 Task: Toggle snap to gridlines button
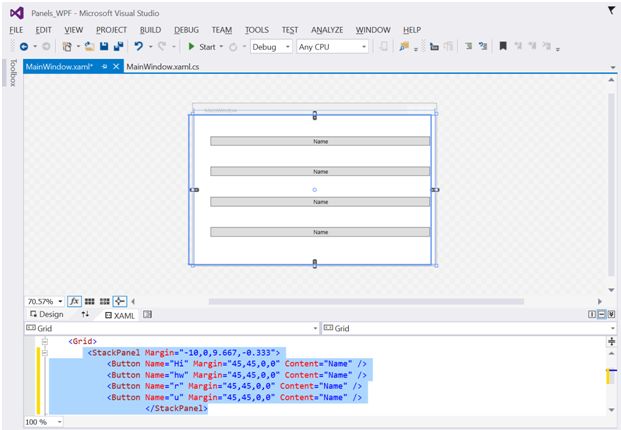(105, 301)
